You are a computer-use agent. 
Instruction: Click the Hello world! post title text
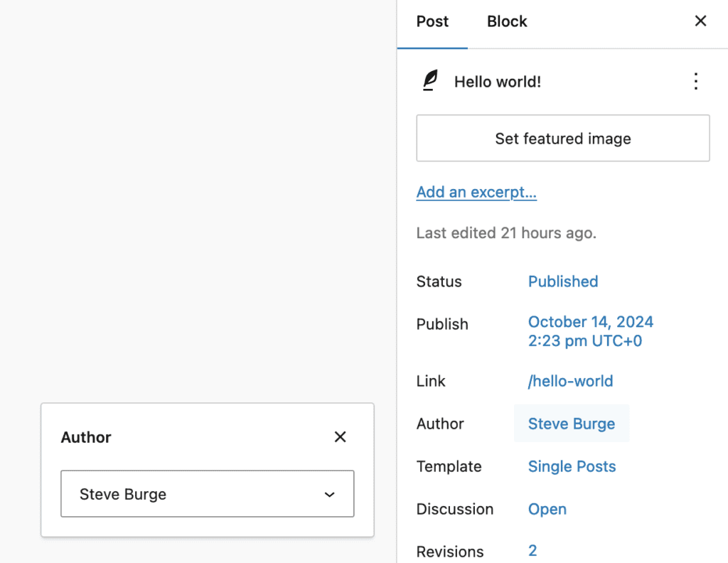pyautogui.click(x=497, y=81)
